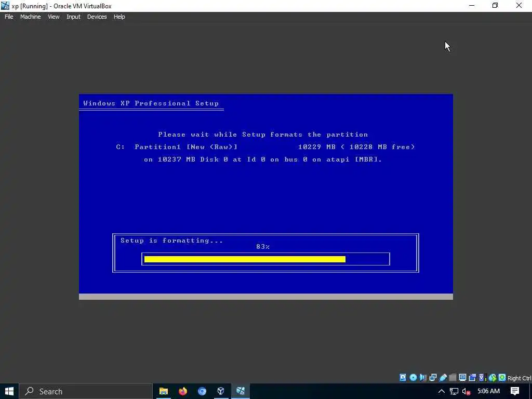Viewport: 532px width, 399px height.
Task: Click the 'Partition1 [New (Raw)]' text
Action: coord(186,147)
